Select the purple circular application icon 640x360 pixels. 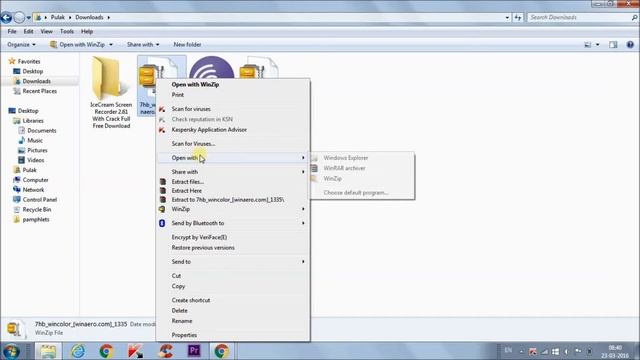coord(212,68)
